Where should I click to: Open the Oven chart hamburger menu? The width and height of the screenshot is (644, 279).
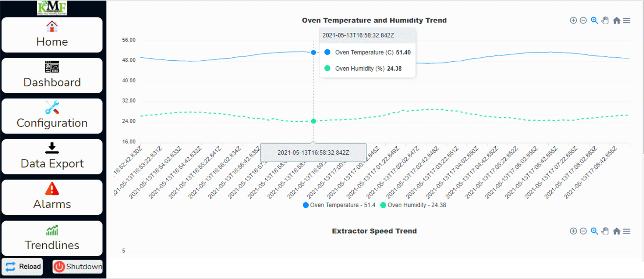pyautogui.click(x=626, y=21)
